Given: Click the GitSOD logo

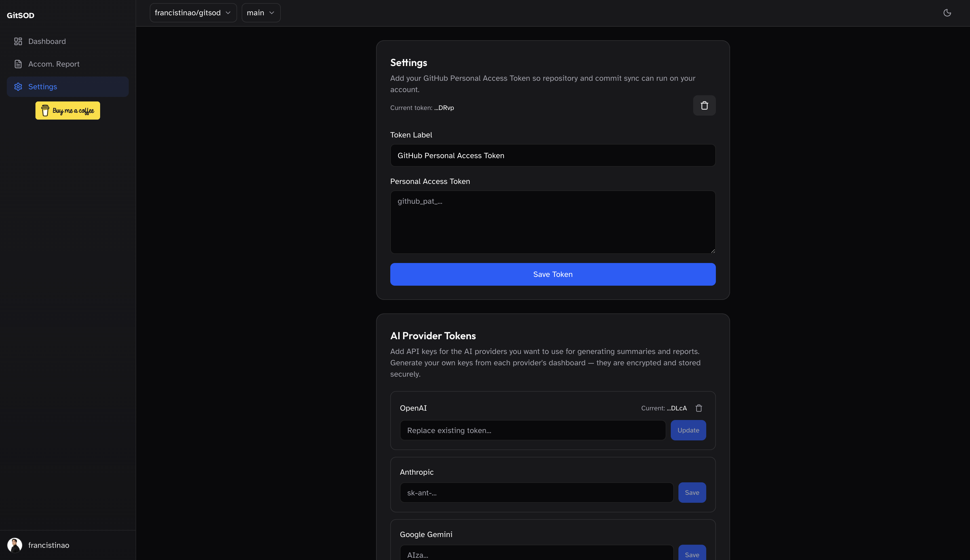Looking at the screenshot, I should [x=21, y=15].
